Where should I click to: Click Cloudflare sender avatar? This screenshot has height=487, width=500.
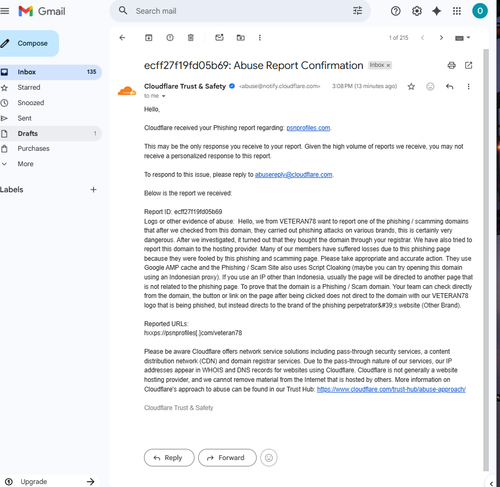click(127, 91)
